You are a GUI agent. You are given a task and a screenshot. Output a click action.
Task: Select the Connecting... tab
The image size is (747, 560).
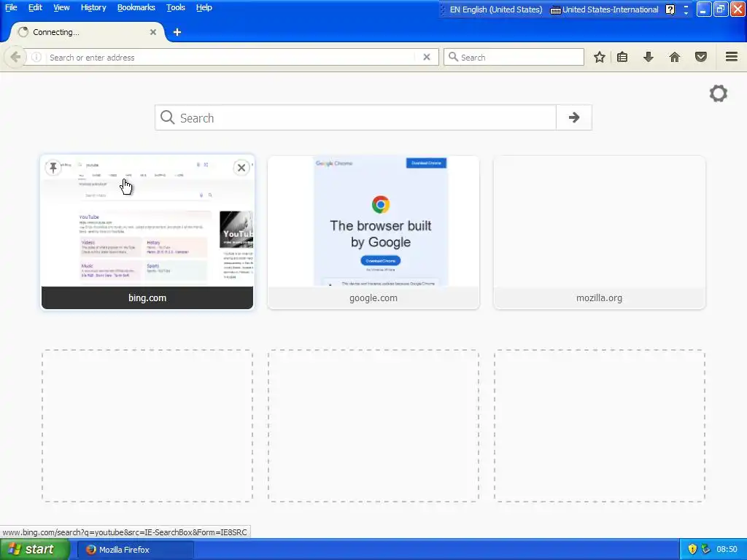coord(86,32)
